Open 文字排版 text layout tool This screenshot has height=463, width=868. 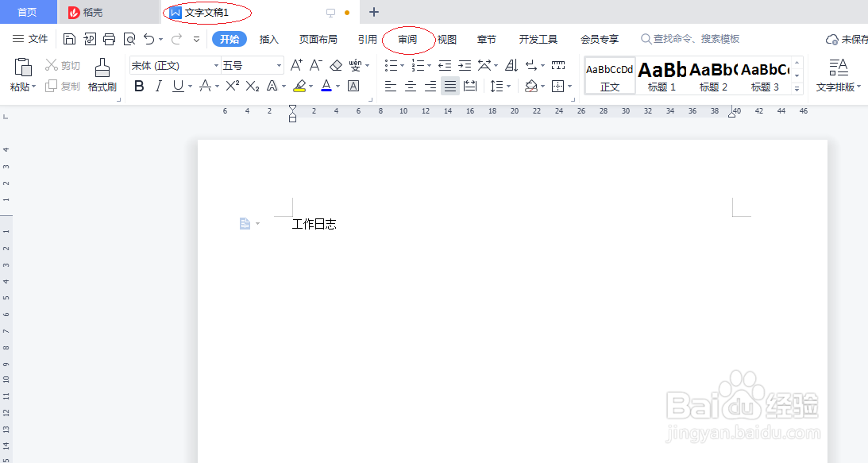click(838, 75)
